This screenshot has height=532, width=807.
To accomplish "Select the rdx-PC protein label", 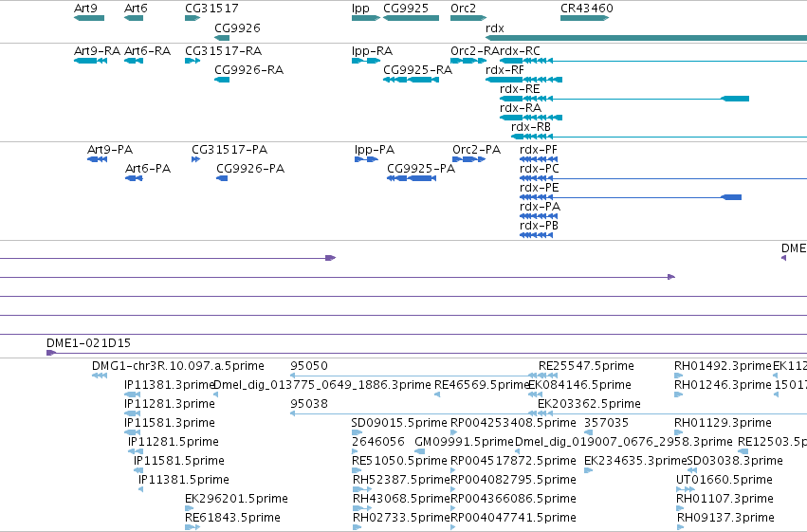I will coord(539,169).
